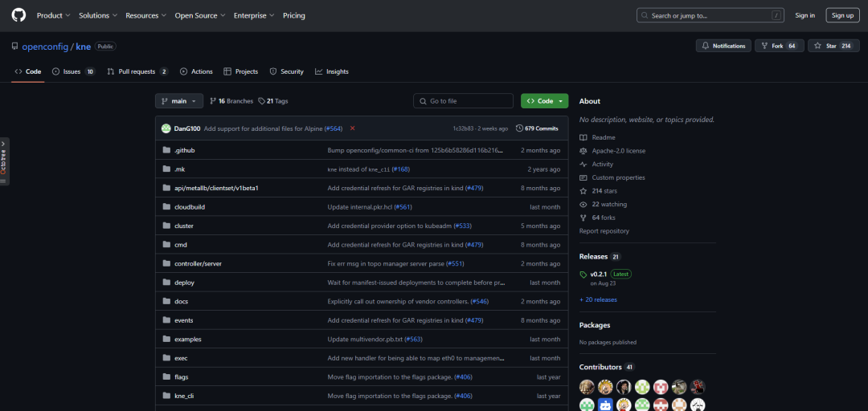Click the folder icon beside kne_cli
868x411 pixels.
[x=166, y=396]
